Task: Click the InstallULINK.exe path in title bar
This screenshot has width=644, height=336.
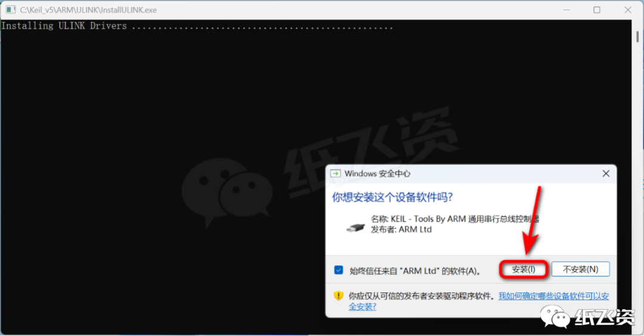Action: click(x=88, y=10)
